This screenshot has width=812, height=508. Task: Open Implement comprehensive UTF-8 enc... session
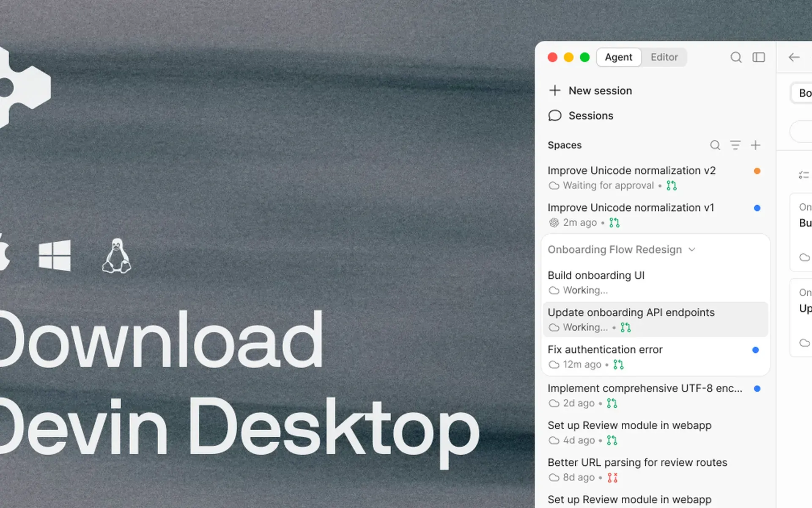pos(655,395)
